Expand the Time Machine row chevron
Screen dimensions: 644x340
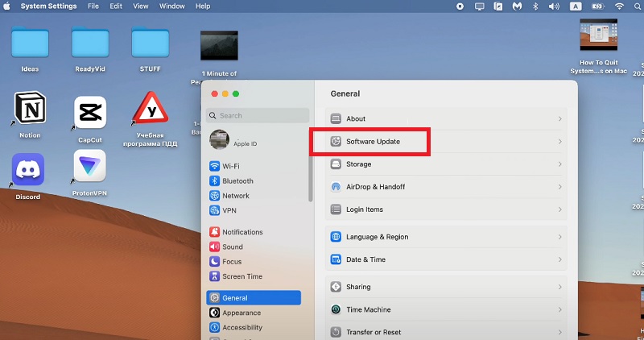[559, 309]
